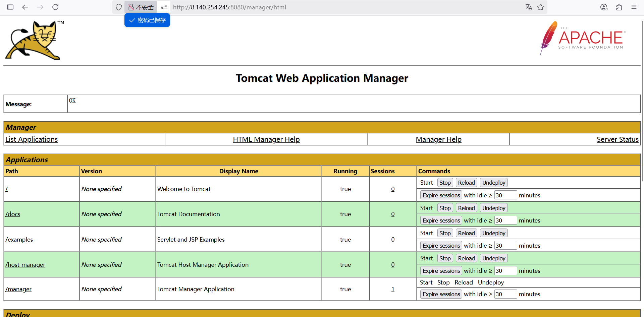The image size is (644, 317).
Task: Open the browser hamburger menu
Action: tap(634, 7)
